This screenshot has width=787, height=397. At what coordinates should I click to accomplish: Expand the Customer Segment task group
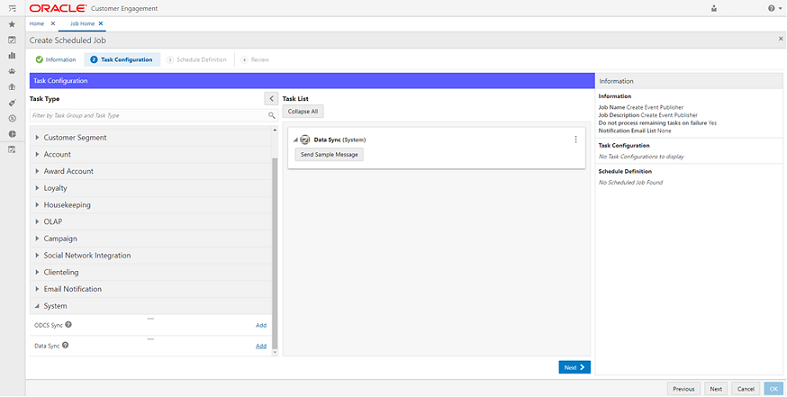(37, 138)
